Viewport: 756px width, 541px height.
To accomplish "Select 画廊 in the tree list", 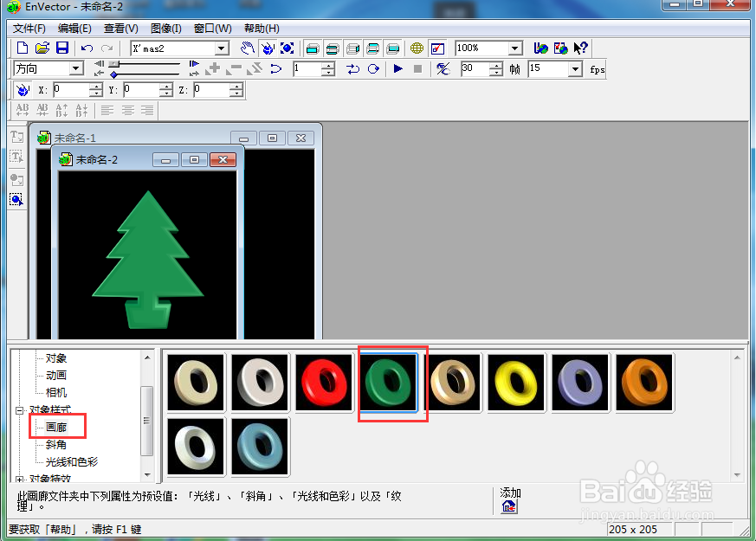I will pos(56,428).
